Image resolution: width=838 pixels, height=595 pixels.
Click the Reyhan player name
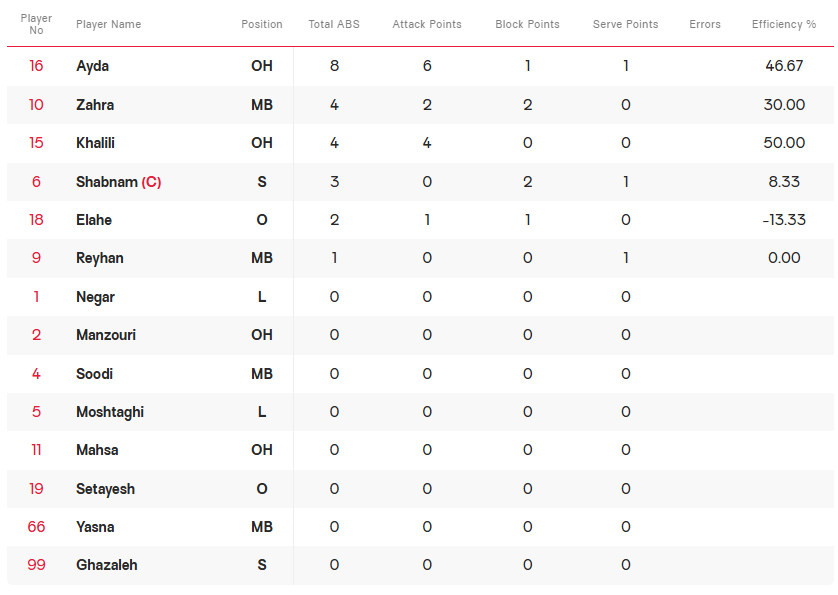(99, 258)
